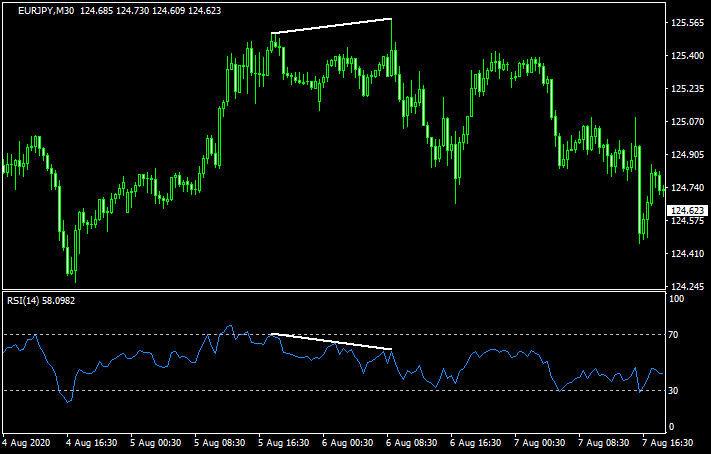Click the RSI scale value 100
This screenshot has height=454, width=711.
(x=677, y=299)
